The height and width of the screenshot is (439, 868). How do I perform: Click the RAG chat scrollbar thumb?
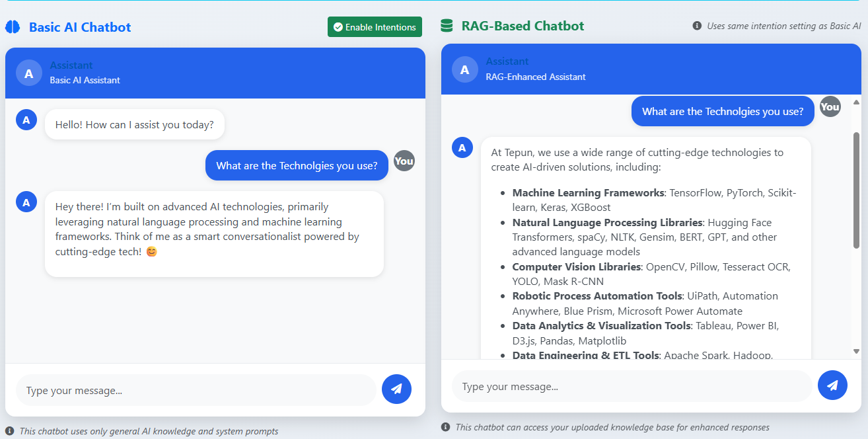point(856,192)
